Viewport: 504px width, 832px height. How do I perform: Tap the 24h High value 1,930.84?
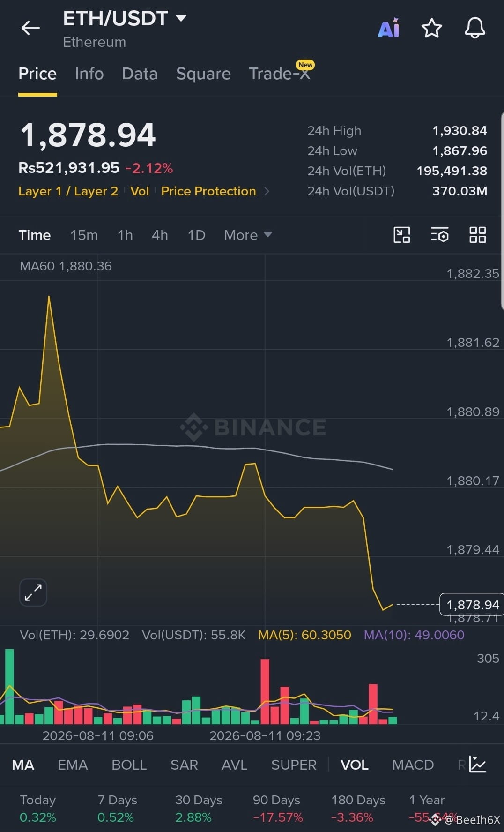click(x=460, y=131)
